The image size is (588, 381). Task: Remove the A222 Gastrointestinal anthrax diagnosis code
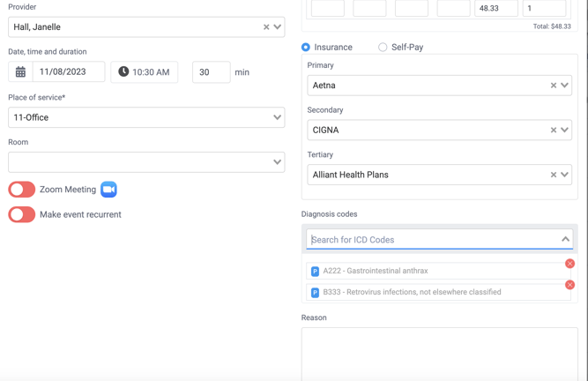569,264
